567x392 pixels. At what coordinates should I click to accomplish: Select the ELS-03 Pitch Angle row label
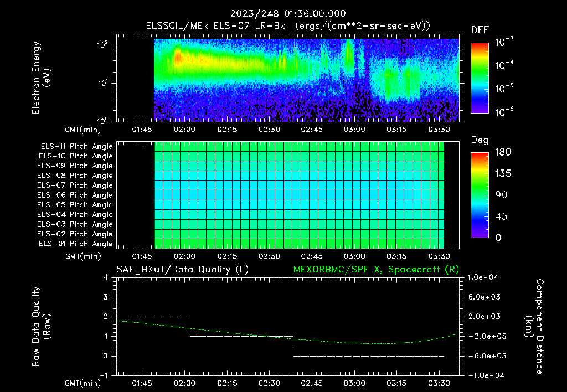[x=75, y=225]
